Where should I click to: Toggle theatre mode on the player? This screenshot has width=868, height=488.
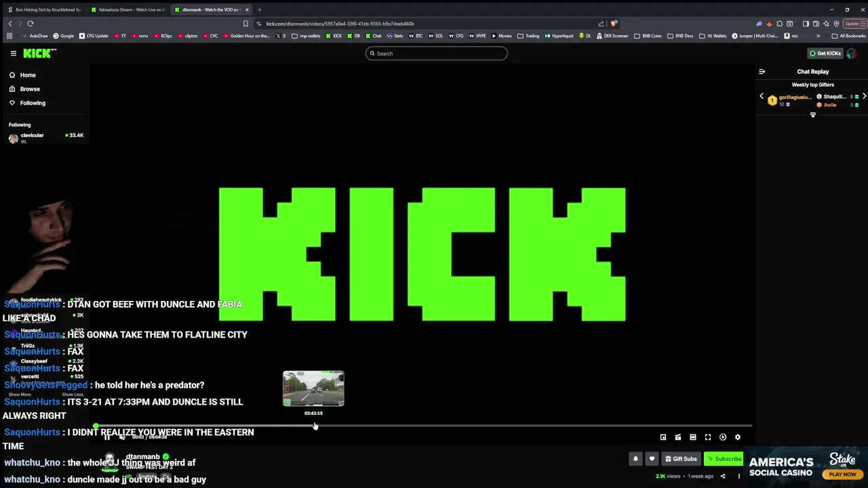[x=693, y=438]
